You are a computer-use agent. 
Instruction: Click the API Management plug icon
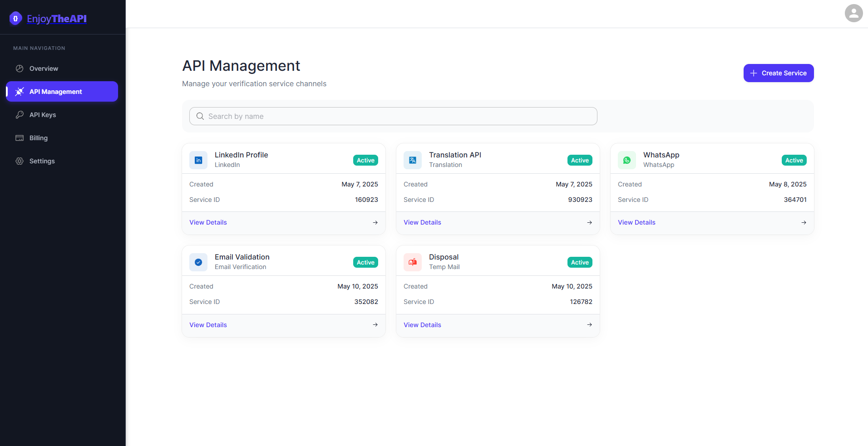20,92
